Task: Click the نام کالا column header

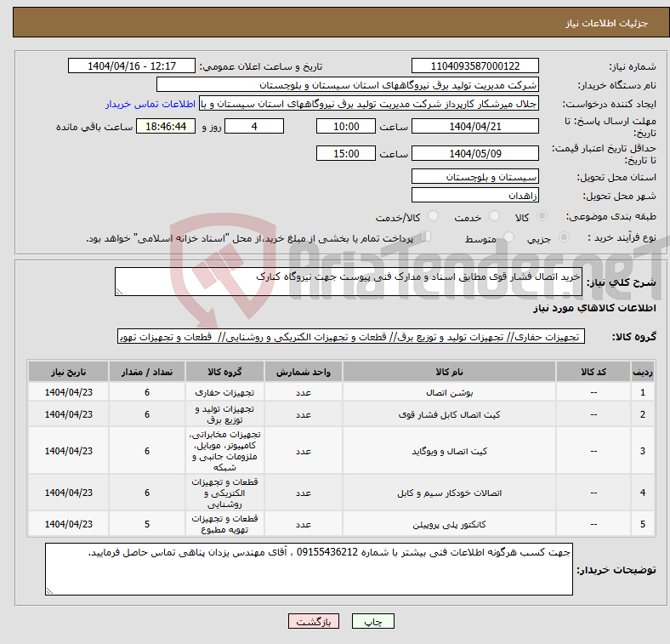Action: 449,372
